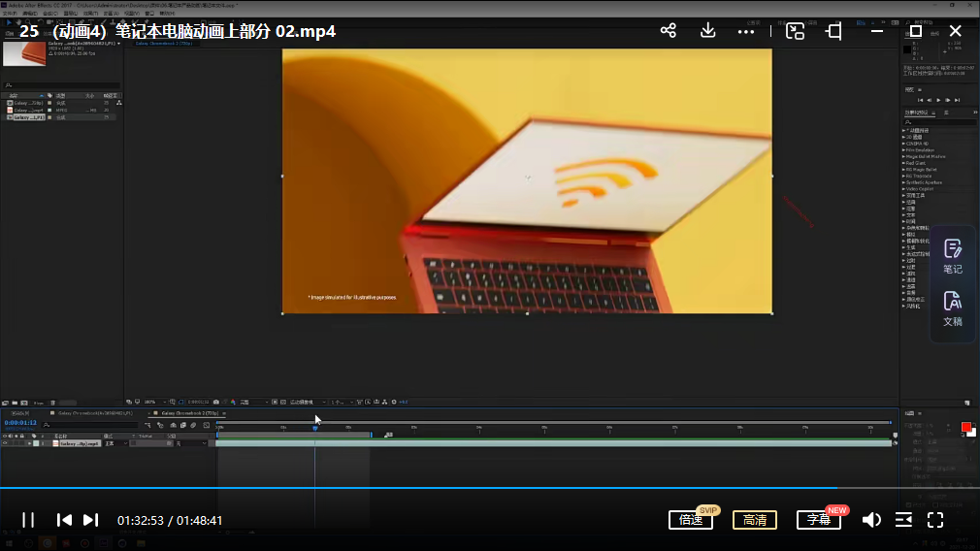Toggle the timeline frame blending switch icon
Screen dimensions: 980x551
(x=183, y=425)
